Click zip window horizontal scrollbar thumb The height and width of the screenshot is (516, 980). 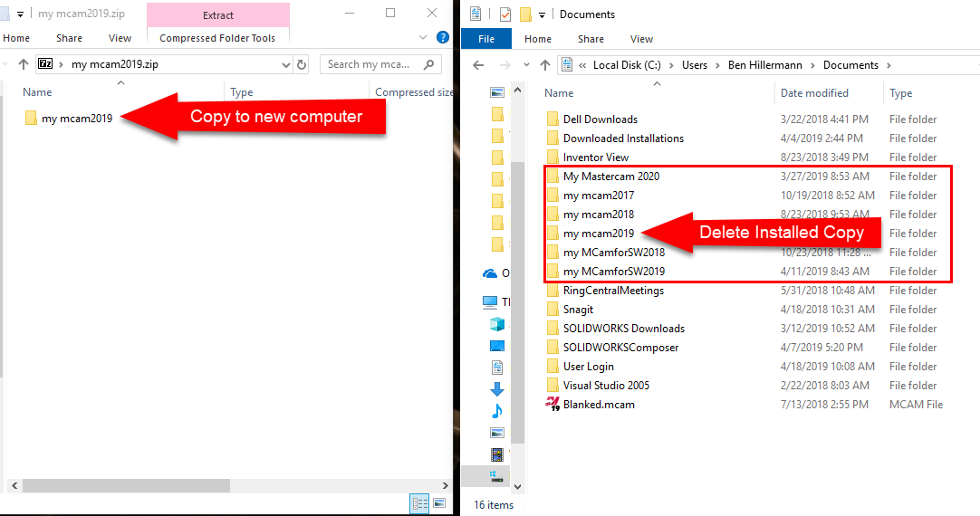[x=126, y=485]
